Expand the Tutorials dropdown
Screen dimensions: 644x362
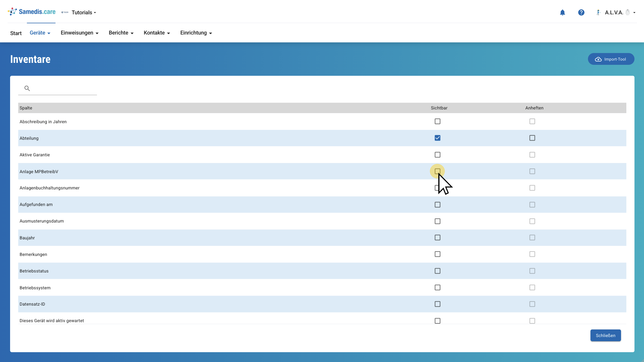pyautogui.click(x=84, y=12)
